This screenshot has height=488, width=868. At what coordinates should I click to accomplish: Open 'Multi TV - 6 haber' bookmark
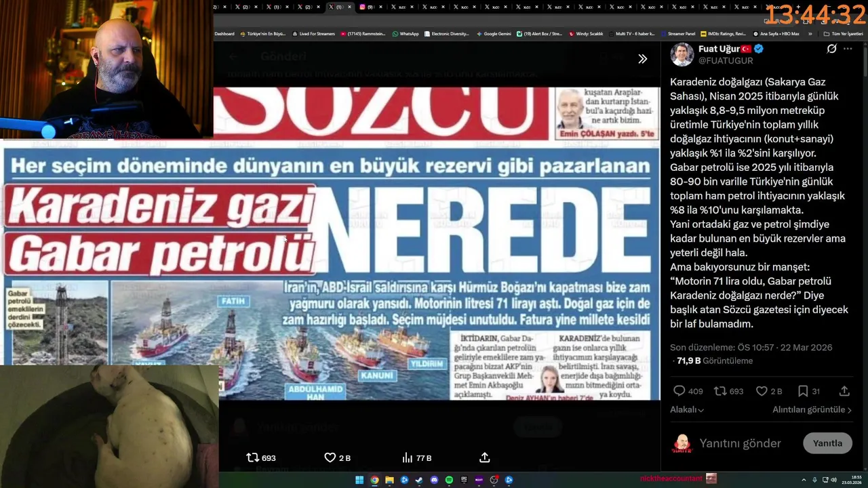pos(631,33)
